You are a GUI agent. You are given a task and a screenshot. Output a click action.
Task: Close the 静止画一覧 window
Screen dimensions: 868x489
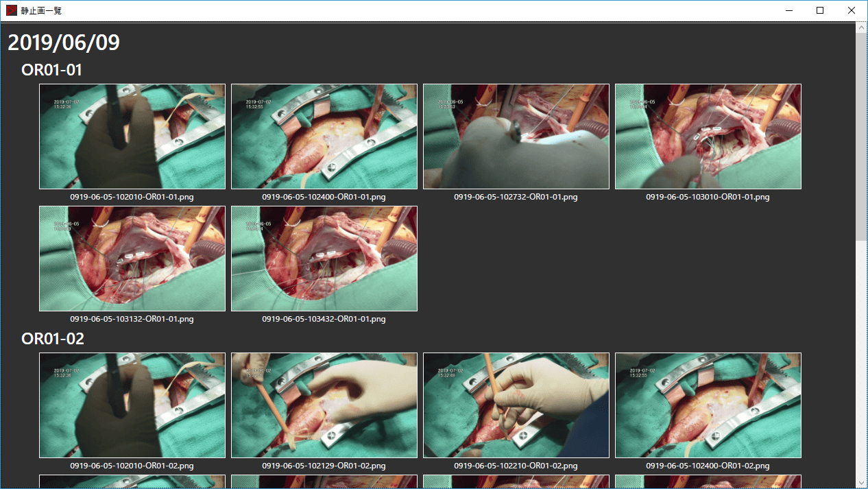tap(852, 11)
